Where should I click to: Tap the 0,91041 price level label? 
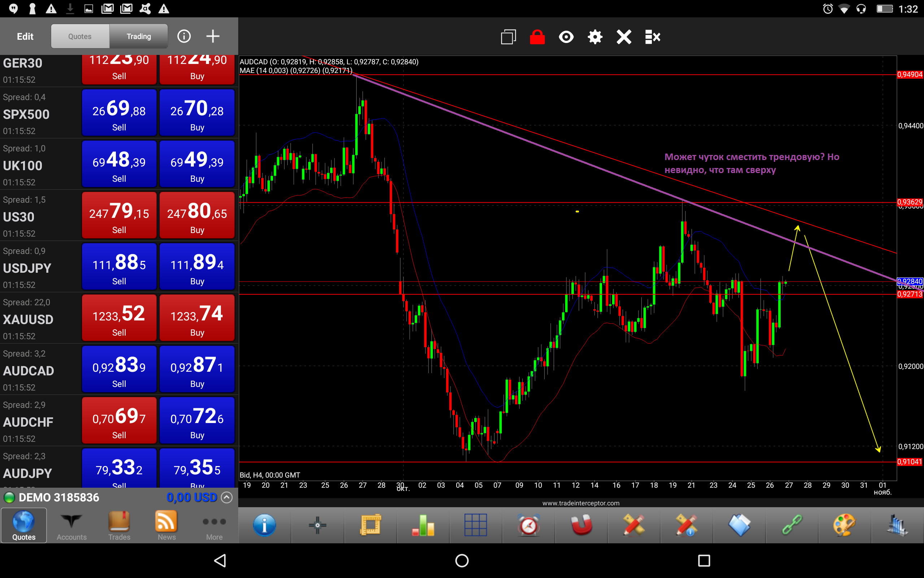910,462
